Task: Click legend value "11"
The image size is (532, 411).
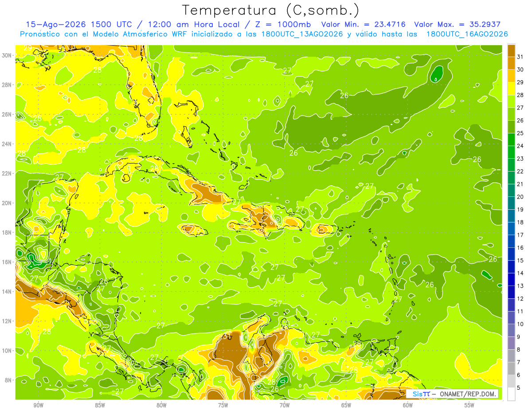Action: [x=520, y=312]
